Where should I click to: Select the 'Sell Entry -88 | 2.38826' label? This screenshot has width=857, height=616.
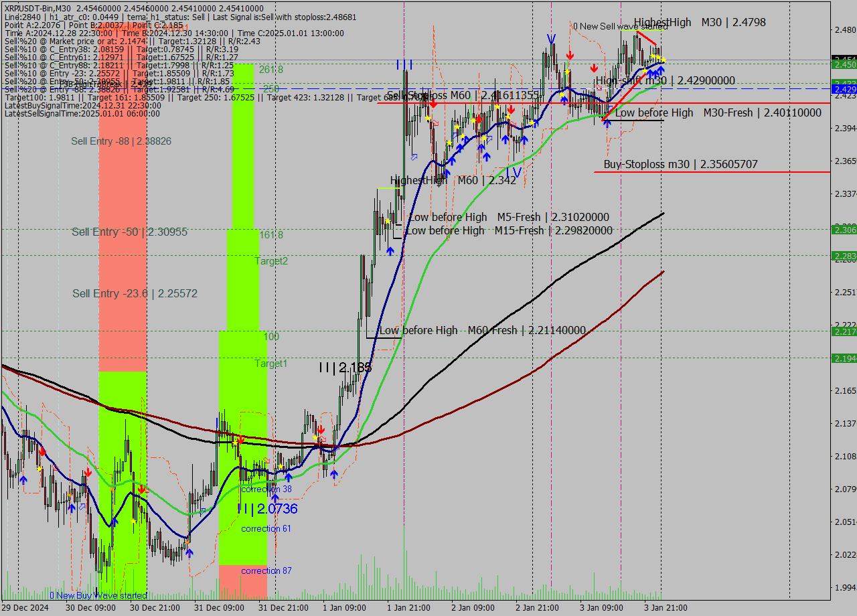tap(121, 141)
